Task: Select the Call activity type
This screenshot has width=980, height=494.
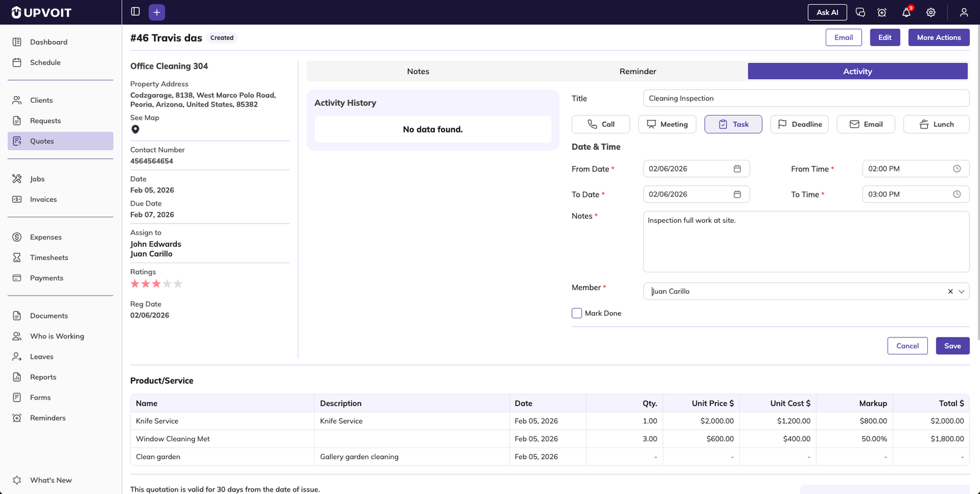Action: coord(600,124)
